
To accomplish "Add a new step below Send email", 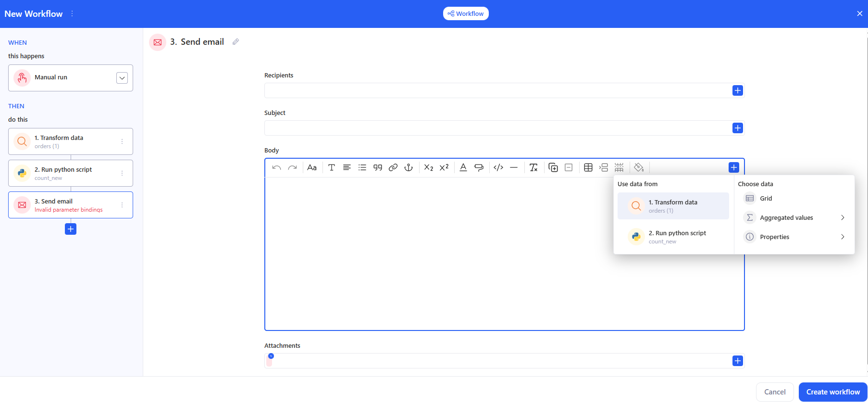I will point(71,229).
